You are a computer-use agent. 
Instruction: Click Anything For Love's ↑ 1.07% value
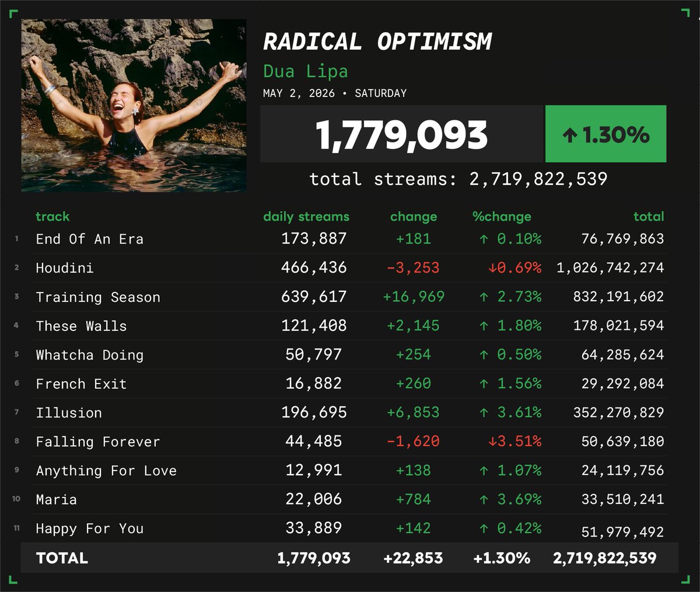510,471
